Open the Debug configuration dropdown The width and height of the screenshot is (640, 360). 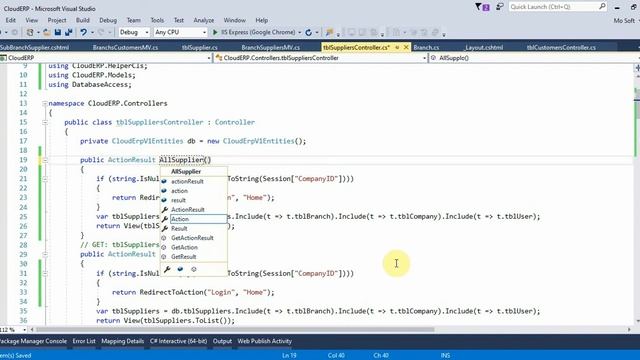click(134, 32)
